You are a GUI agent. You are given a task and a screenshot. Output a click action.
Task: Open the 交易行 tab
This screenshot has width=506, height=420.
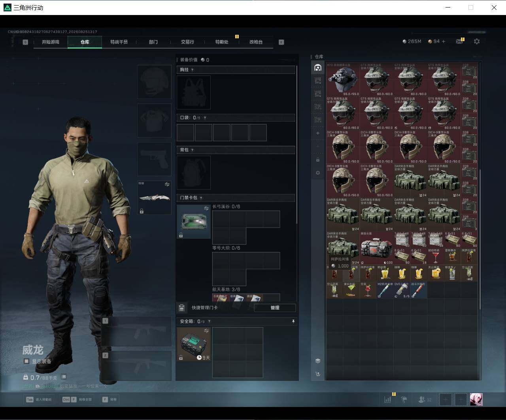(187, 42)
